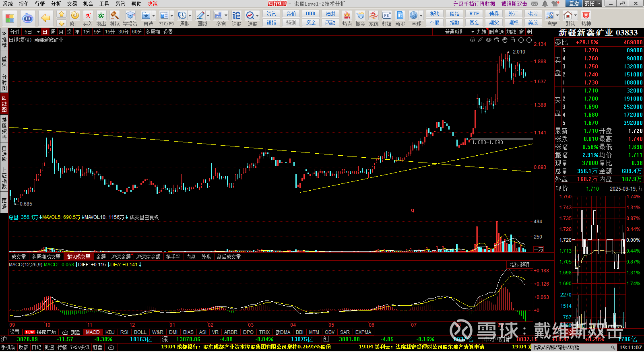Expand the 自选 dropdown arrow
This screenshot has width=644, height=352.
154,16
